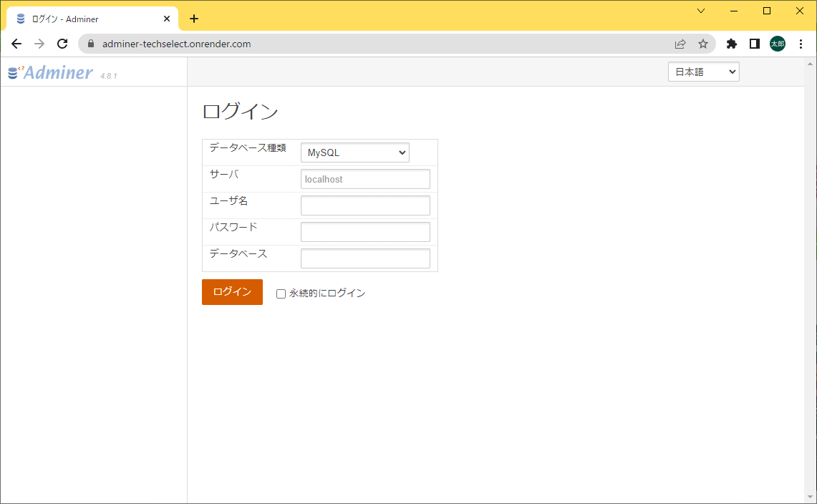Open Chrome's three-dot menu

(801, 44)
